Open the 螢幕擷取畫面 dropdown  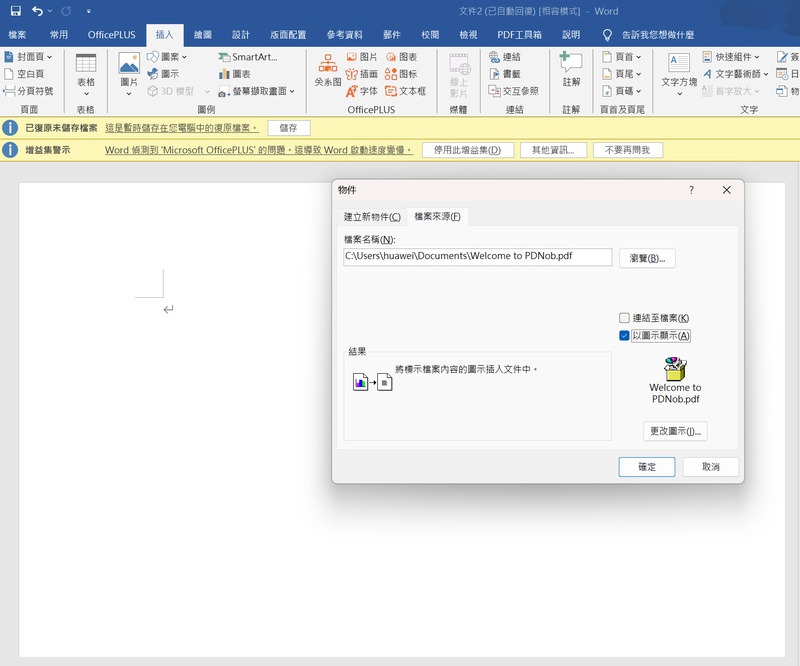pos(257,91)
